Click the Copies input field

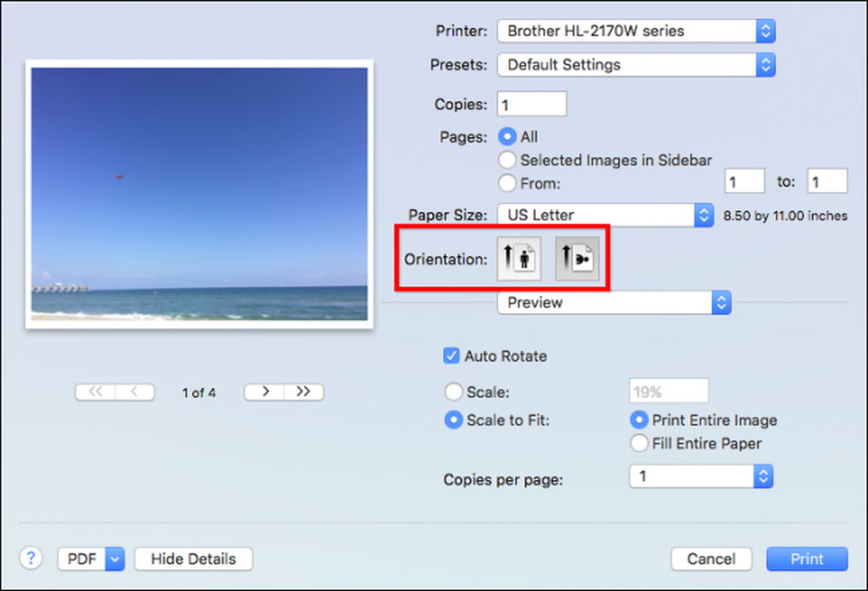[x=531, y=104]
